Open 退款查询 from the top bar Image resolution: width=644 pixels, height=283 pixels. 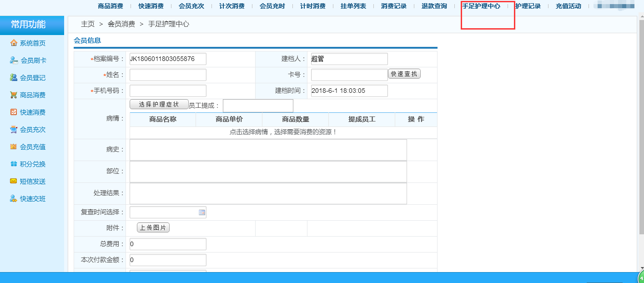point(434,6)
